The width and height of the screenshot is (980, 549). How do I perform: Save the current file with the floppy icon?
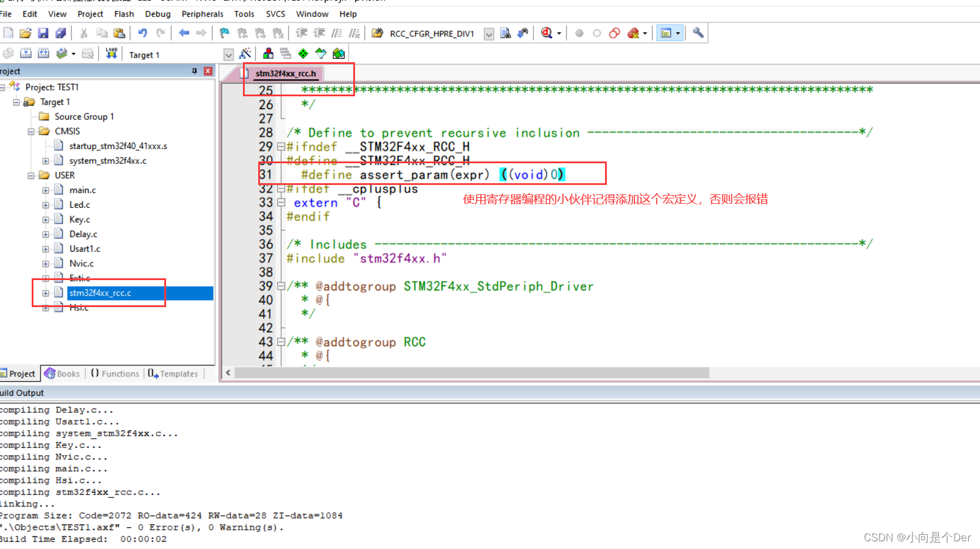[x=43, y=33]
